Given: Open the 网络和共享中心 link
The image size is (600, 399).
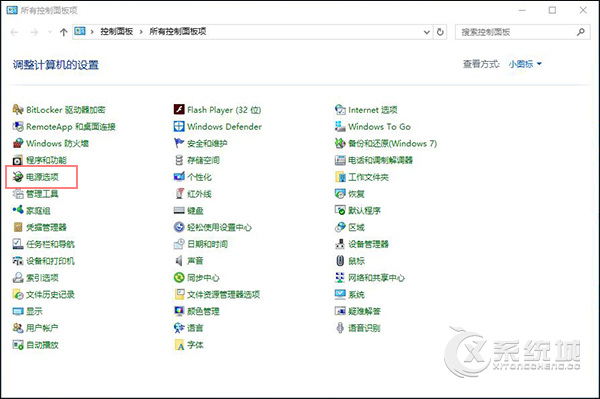Looking at the screenshot, I should (x=376, y=278).
